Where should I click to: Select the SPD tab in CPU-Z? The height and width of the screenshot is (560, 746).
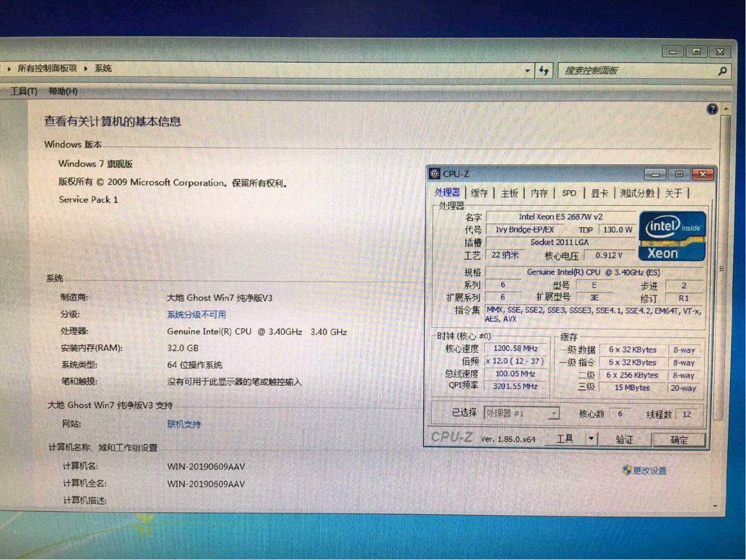(x=569, y=193)
